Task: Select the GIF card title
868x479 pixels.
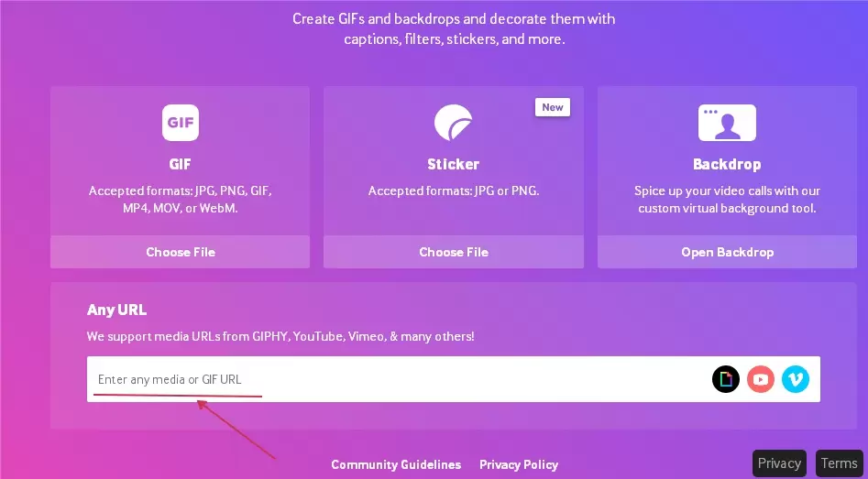Action: click(181, 165)
